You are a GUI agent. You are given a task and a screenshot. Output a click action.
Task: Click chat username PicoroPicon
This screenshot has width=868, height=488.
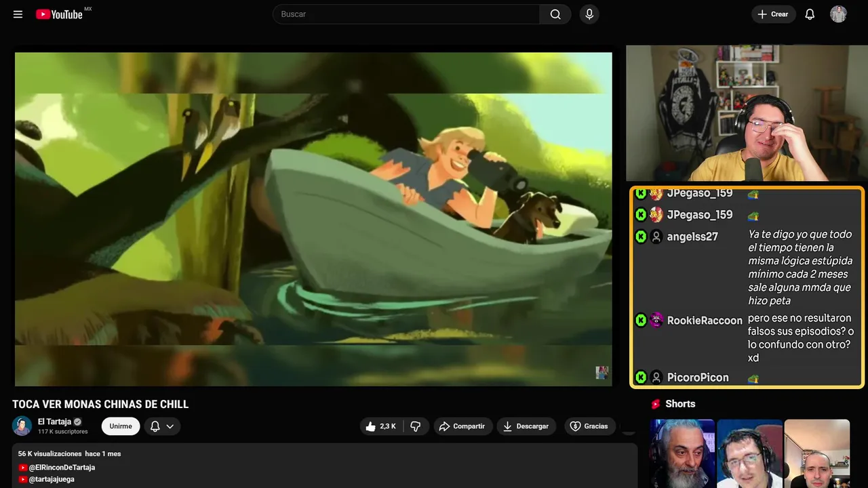click(x=698, y=378)
